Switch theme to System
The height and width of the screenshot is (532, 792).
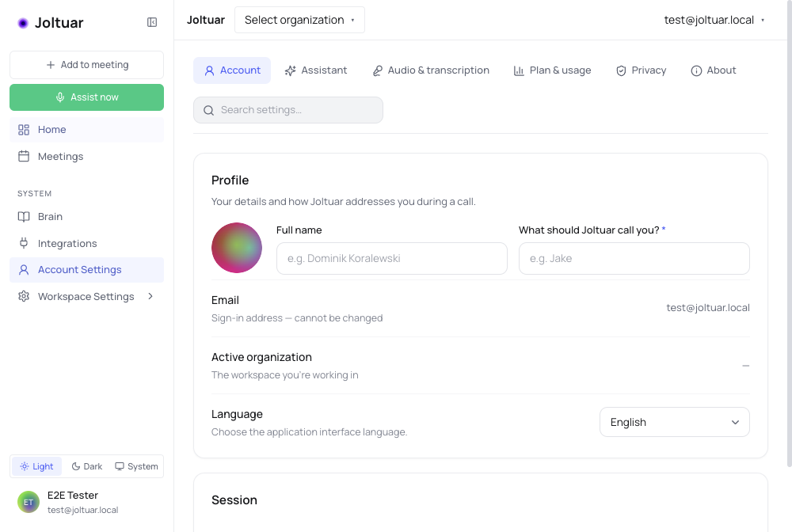pyautogui.click(x=136, y=466)
